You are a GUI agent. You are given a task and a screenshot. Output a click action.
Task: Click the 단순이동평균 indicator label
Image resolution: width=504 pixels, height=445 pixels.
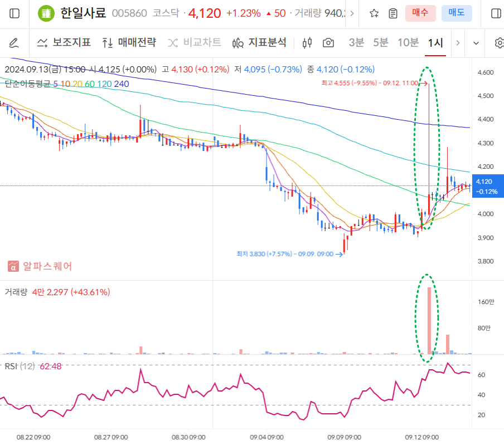[x=27, y=84]
